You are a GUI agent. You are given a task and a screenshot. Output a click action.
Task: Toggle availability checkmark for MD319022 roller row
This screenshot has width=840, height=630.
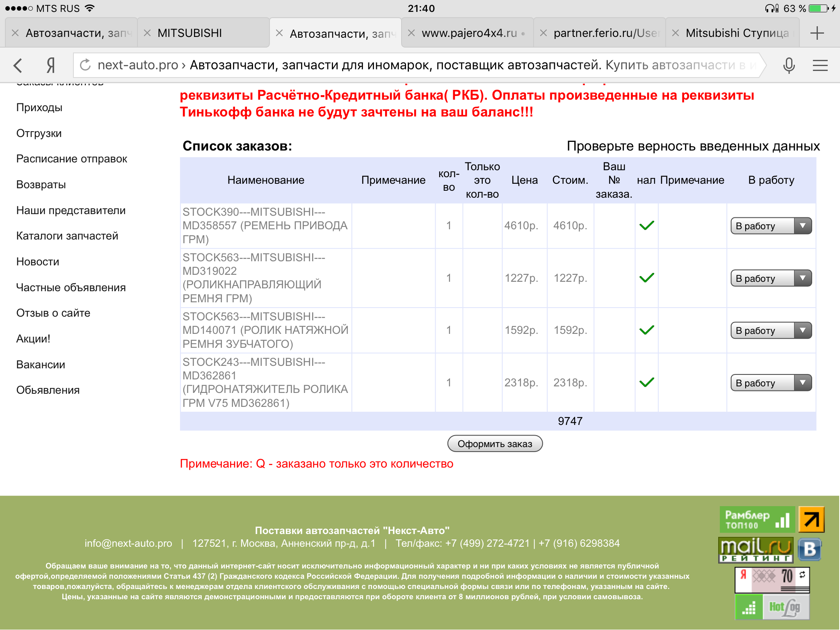[646, 278]
